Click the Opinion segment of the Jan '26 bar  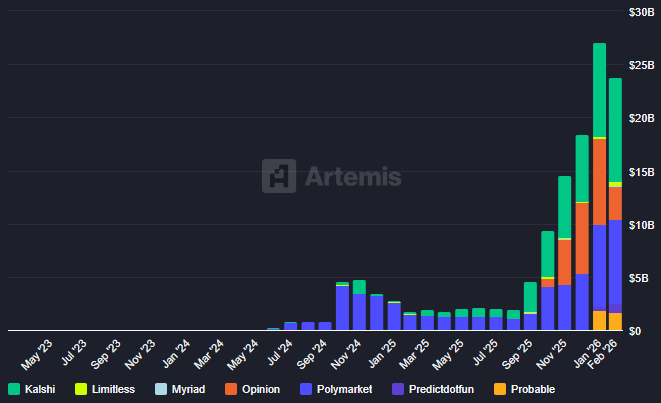(x=599, y=182)
